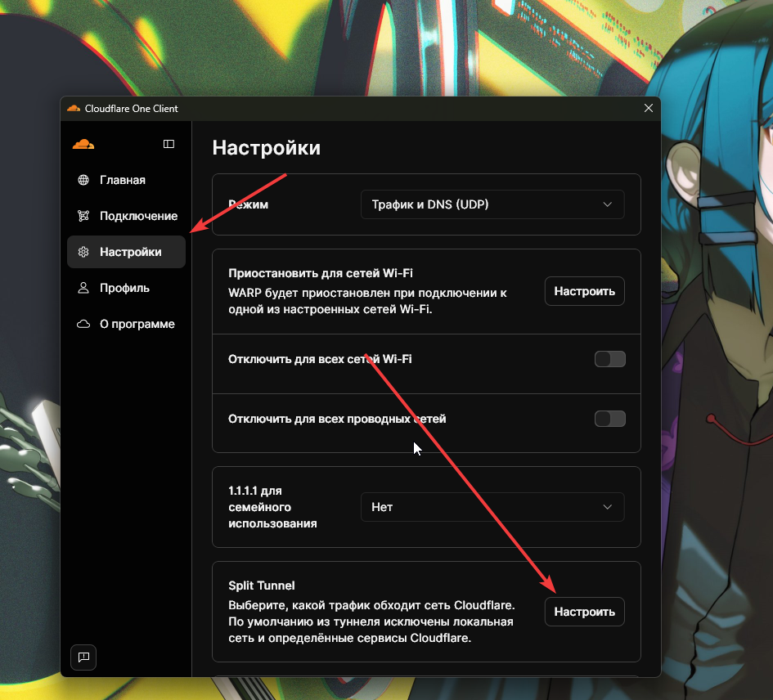Click the Приостановить для сетей Wi-Fi label

(x=321, y=273)
